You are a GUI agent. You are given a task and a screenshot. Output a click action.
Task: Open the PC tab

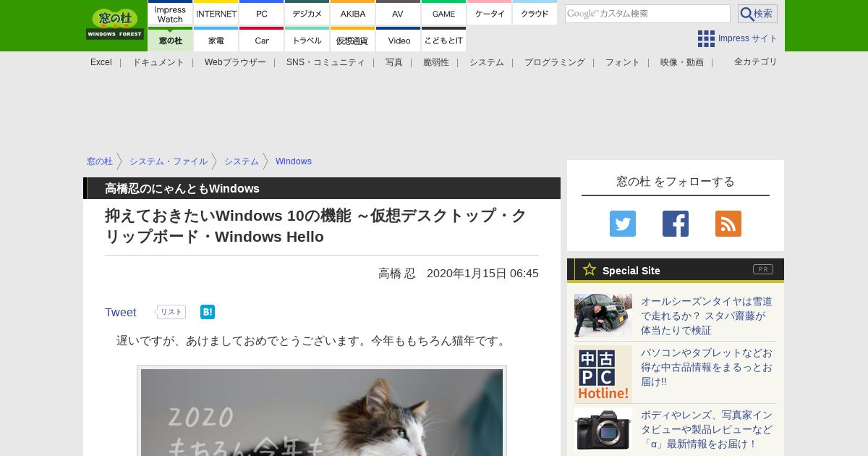click(x=261, y=13)
